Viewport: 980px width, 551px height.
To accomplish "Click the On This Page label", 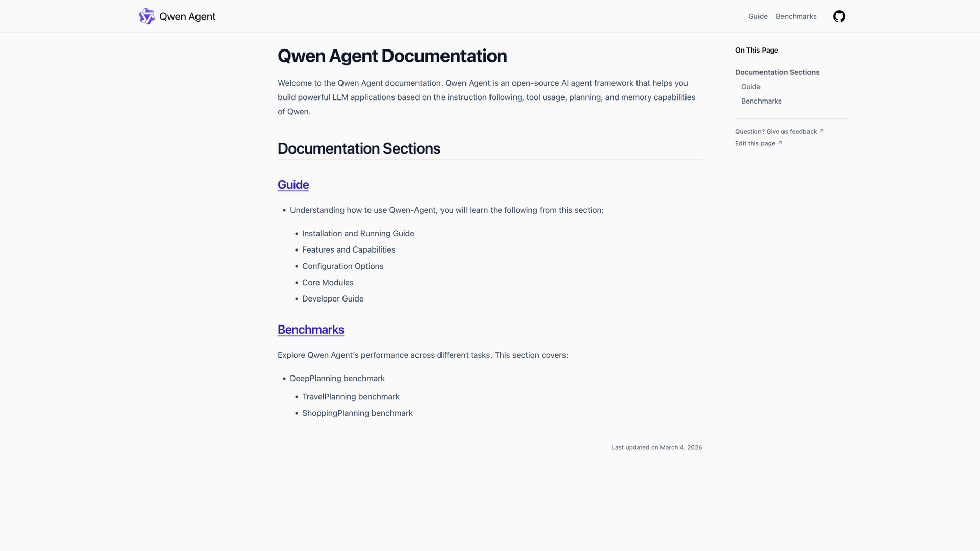I will [x=756, y=50].
